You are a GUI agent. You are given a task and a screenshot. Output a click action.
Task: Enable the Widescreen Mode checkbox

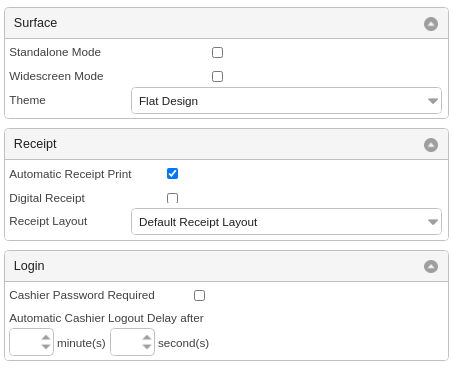pos(217,76)
